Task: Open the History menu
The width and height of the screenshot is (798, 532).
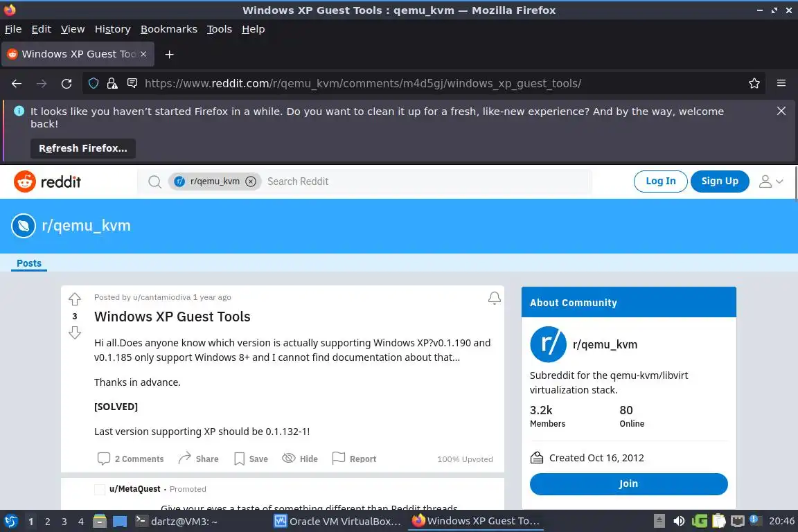Action: click(x=112, y=29)
